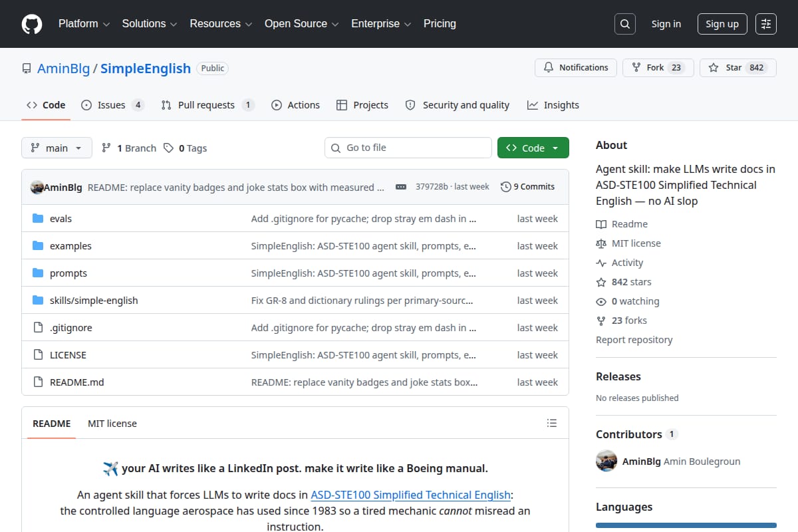Click the evals folder icon
This screenshot has width=798, height=532.
pos(38,218)
